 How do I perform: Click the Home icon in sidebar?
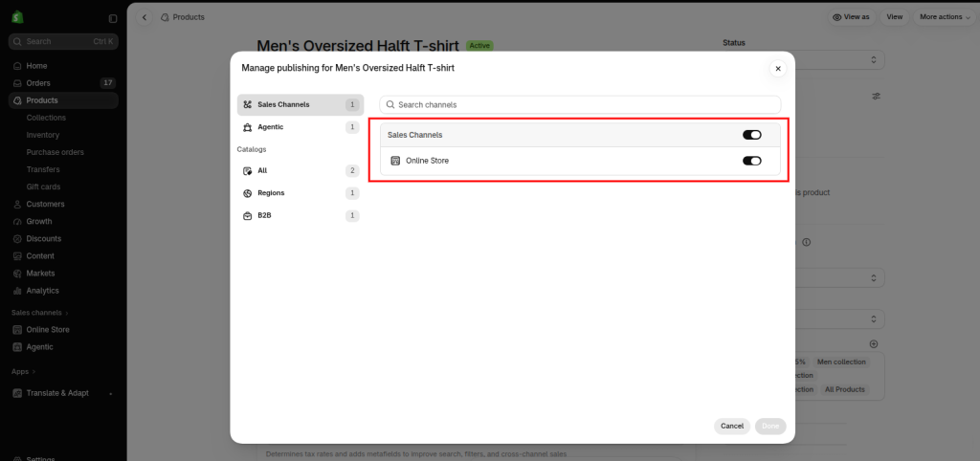17,66
